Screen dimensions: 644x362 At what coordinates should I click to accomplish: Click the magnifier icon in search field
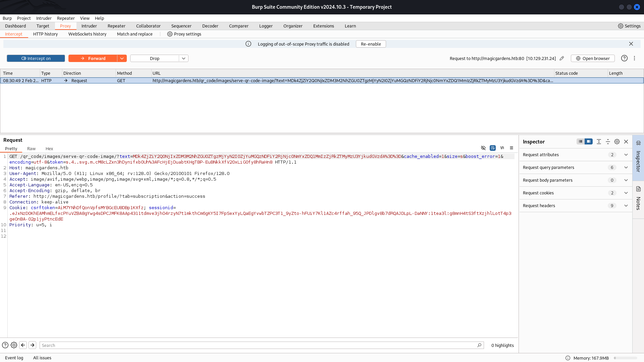(479, 345)
